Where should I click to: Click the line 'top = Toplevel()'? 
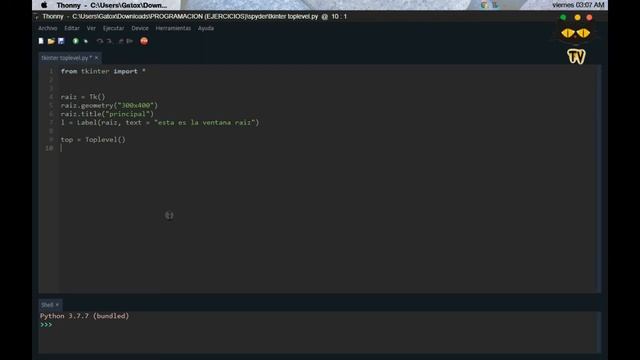point(93,140)
